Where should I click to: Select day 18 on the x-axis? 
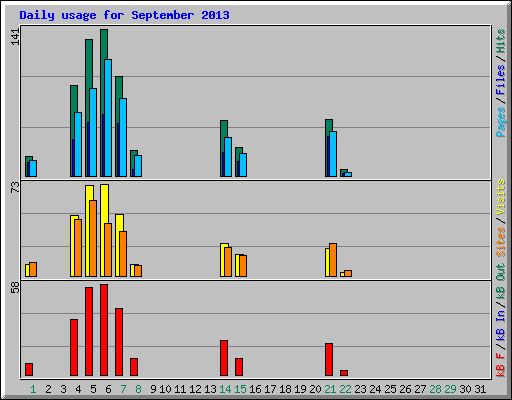click(x=285, y=389)
